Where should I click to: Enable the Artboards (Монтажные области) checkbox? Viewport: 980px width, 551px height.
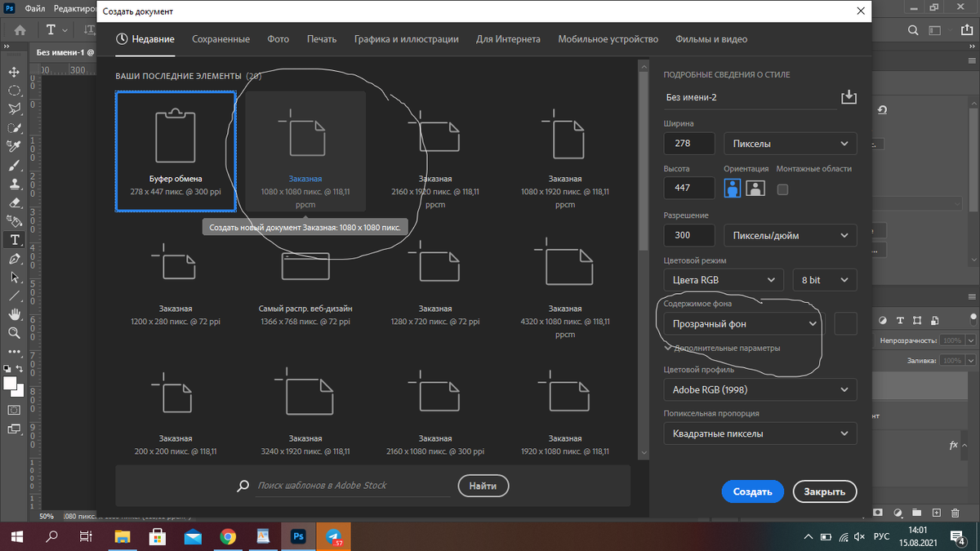click(x=782, y=189)
